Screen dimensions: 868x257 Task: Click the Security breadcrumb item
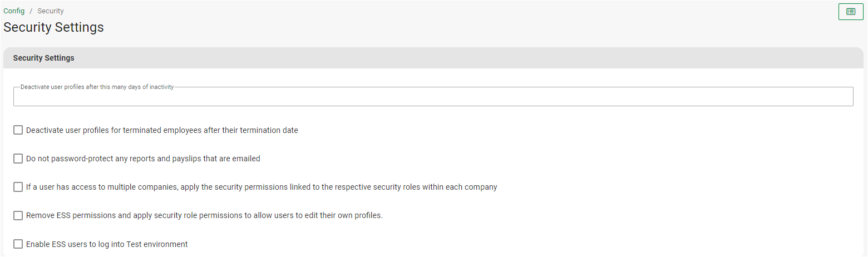pyautogui.click(x=51, y=11)
